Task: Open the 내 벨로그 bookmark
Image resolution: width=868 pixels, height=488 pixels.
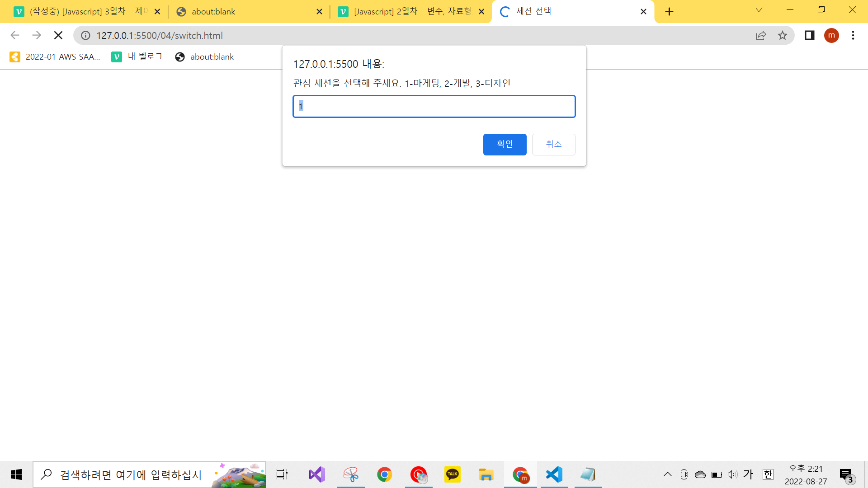Action: (x=137, y=56)
